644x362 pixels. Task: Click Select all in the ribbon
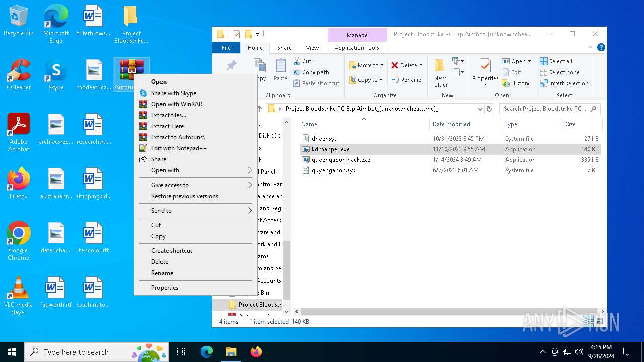click(556, 61)
